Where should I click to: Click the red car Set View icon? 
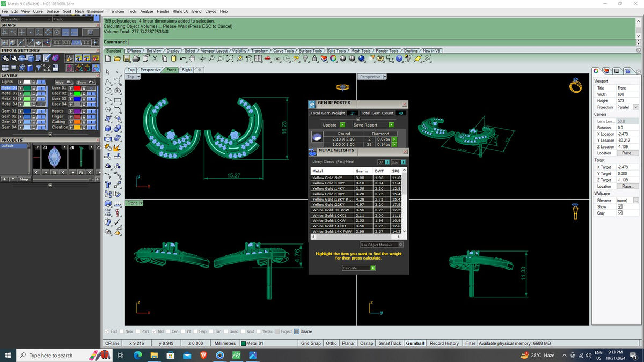coord(267,58)
